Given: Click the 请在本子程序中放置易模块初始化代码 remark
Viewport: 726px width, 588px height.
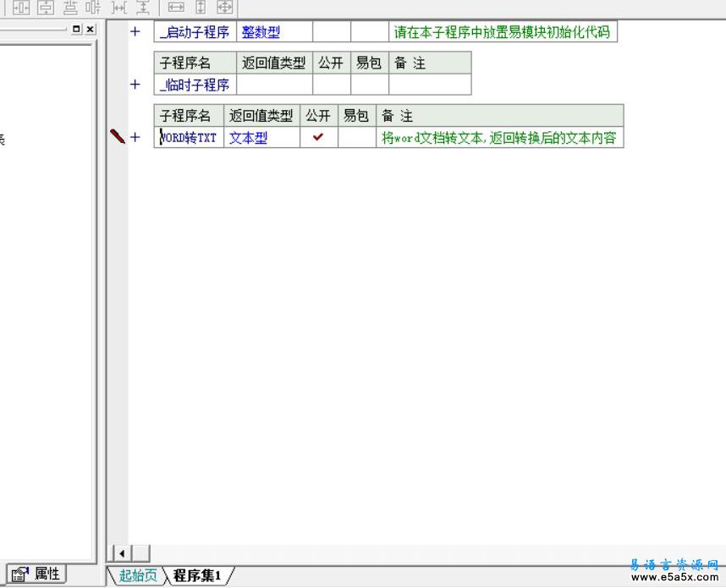Looking at the screenshot, I should click(x=503, y=32).
